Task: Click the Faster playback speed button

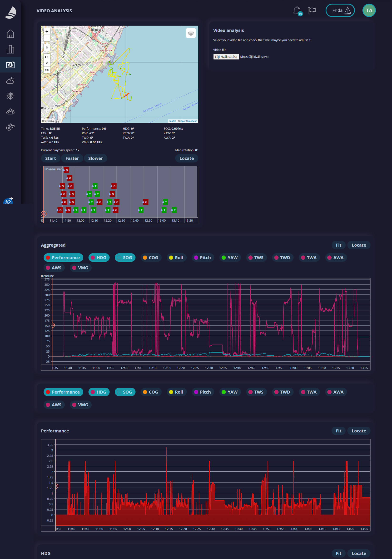Action: point(72,158)
